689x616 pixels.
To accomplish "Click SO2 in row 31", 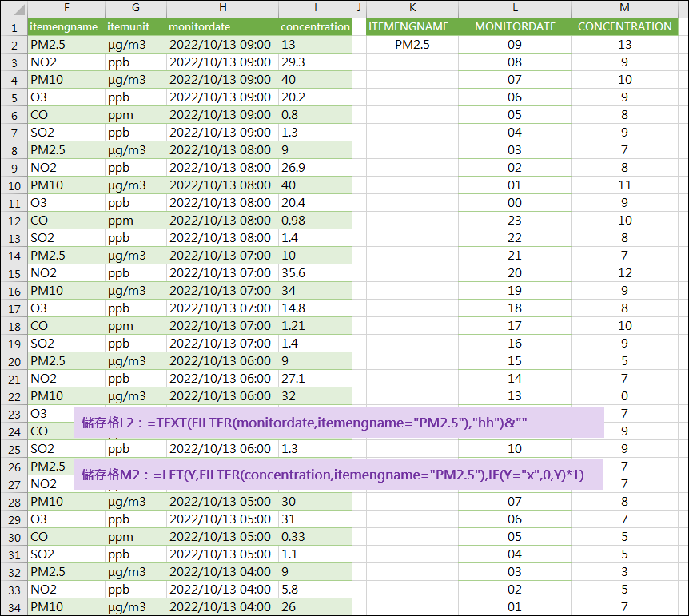I will pos(66,554).
